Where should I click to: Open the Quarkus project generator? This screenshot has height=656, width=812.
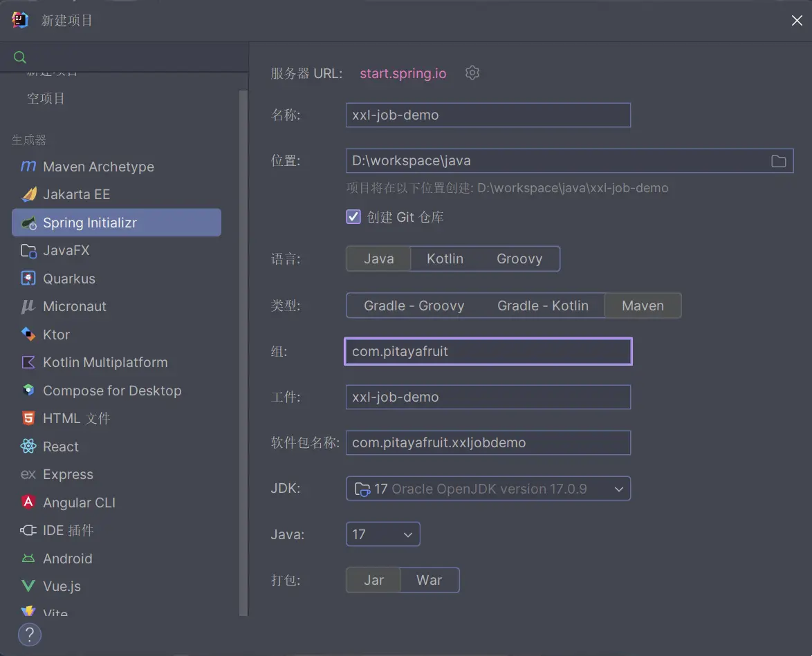pyautogui.click(x=71, y=278)
